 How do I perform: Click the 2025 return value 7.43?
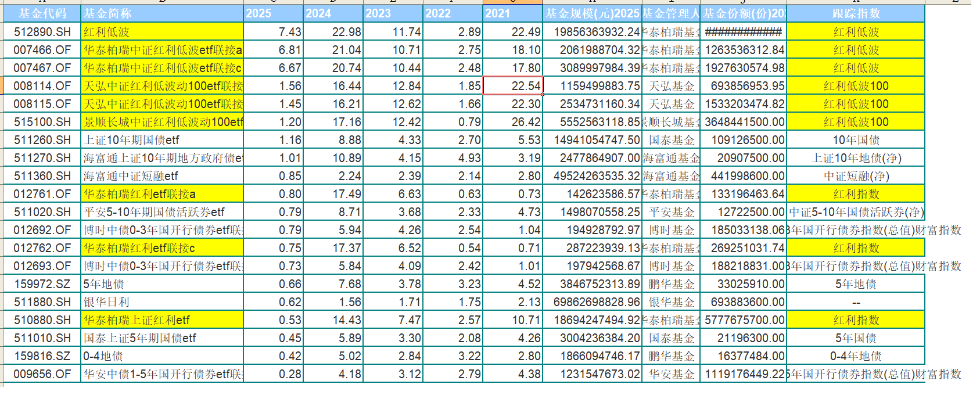pyautogui.click(x=274, y=32)
